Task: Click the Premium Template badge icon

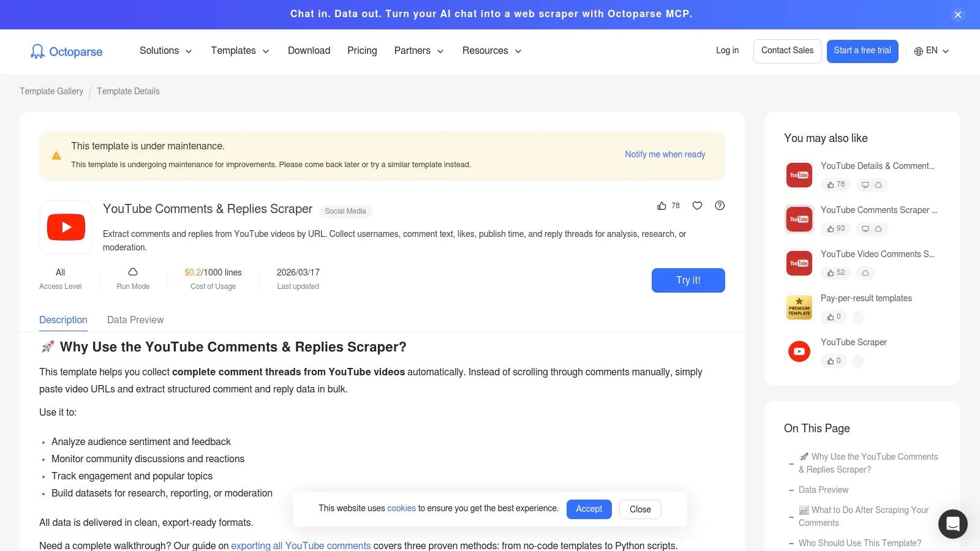Action: coord(799,307)
